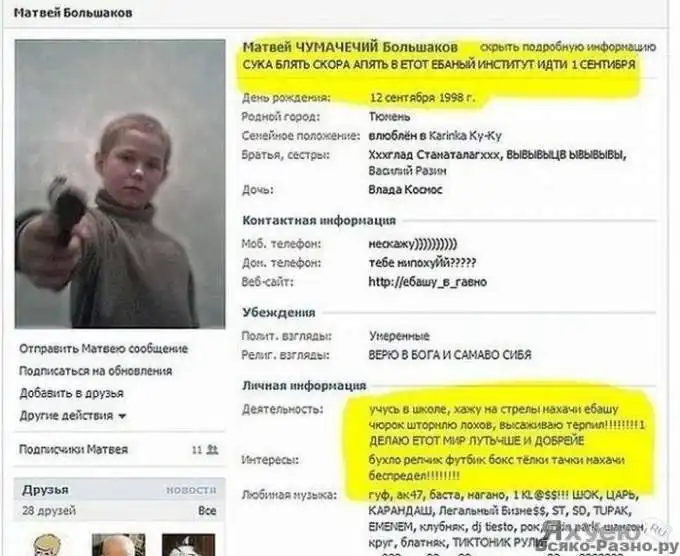This screenshot has height=556, width=680.
Task: Click Умеренные political views link
Action: (x=399, y=336)
